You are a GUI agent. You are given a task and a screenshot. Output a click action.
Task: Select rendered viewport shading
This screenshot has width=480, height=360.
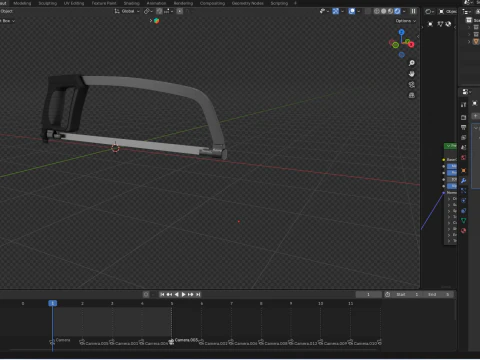(397, 11)
